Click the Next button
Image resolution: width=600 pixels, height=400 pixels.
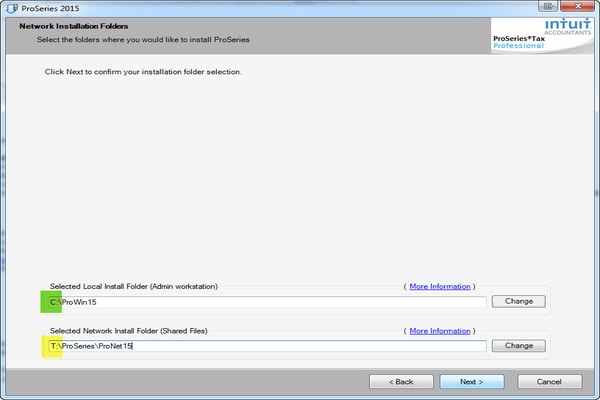coord(472,382)
